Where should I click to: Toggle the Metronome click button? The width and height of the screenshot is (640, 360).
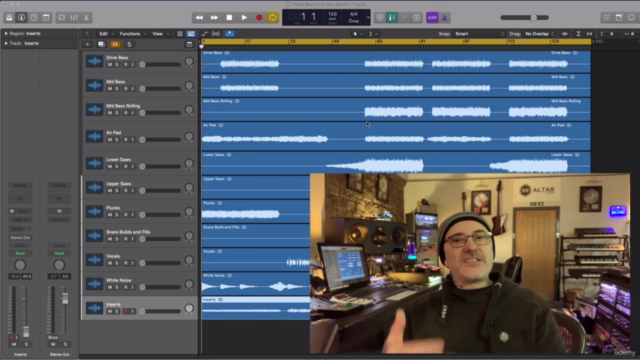444,18
